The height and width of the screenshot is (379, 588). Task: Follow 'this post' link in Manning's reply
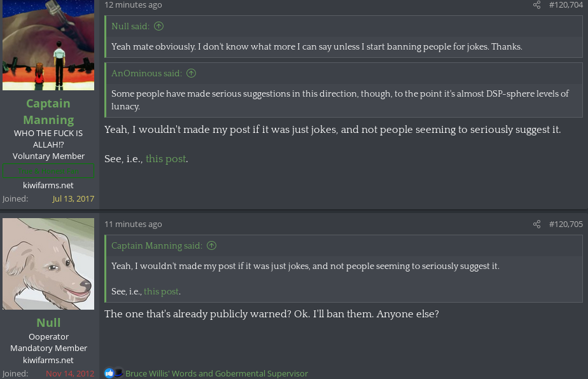click(x=165, y=159)
